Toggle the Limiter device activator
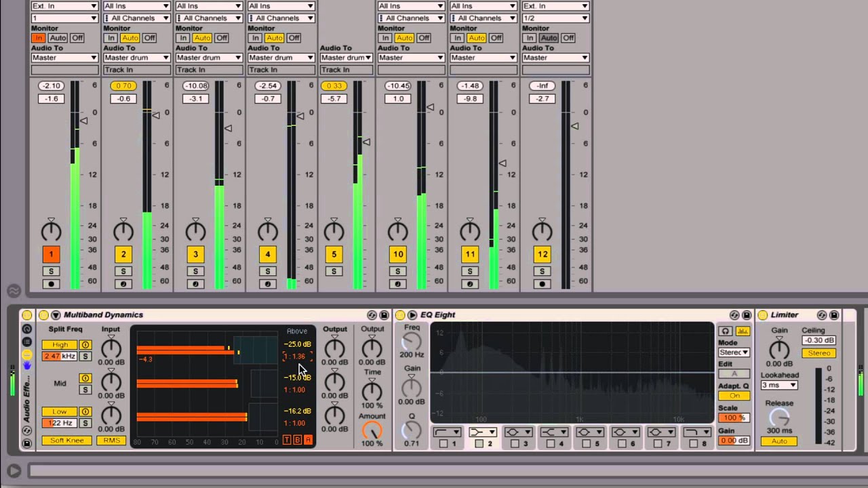The image size is (868, 488). [x=763, y=315]
